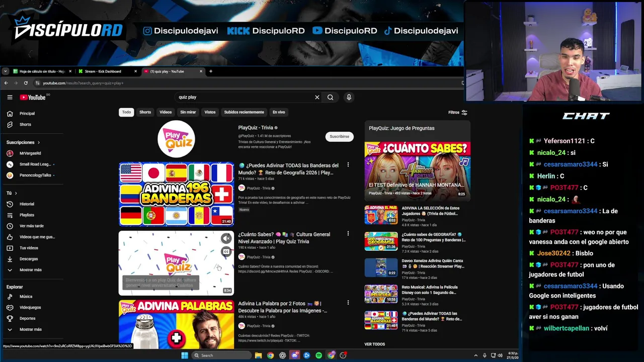Clear the search box with the X
The image size is (644, 362).
point(317,97)
